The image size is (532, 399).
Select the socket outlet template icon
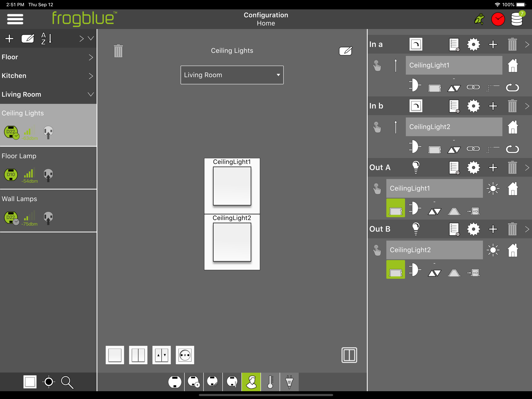pyautogui.click(x=185, y=355)
